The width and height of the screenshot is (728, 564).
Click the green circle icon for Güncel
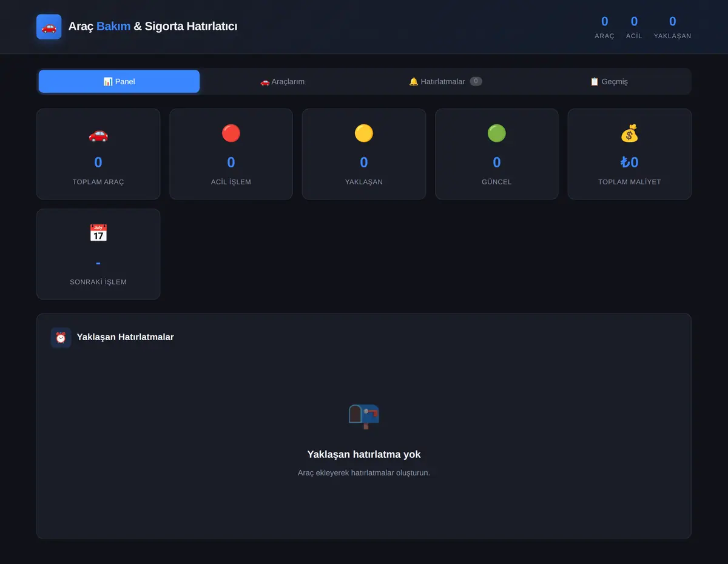pos(497,133)
